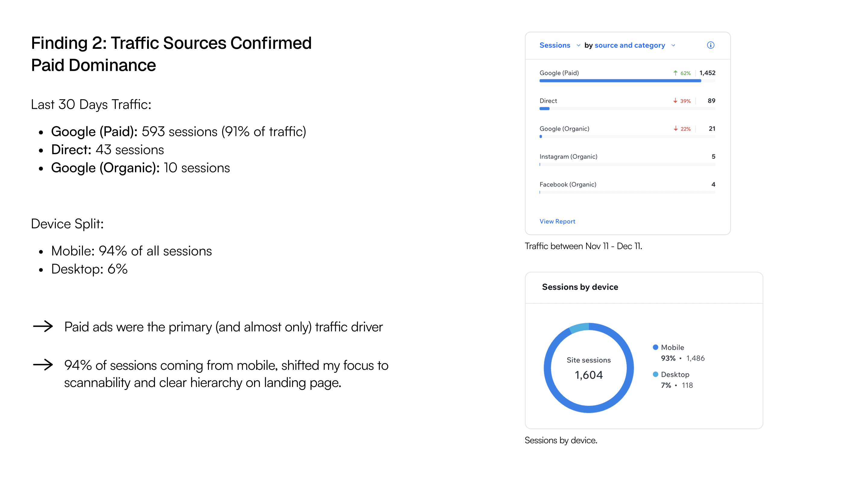
Task: Click the Desktop legend light-blue dot
Action: click(x=656, y=374)
